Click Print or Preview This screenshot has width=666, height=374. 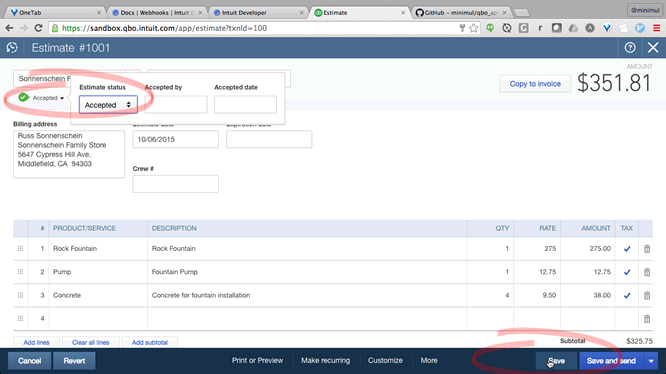[x=257, y=360]
